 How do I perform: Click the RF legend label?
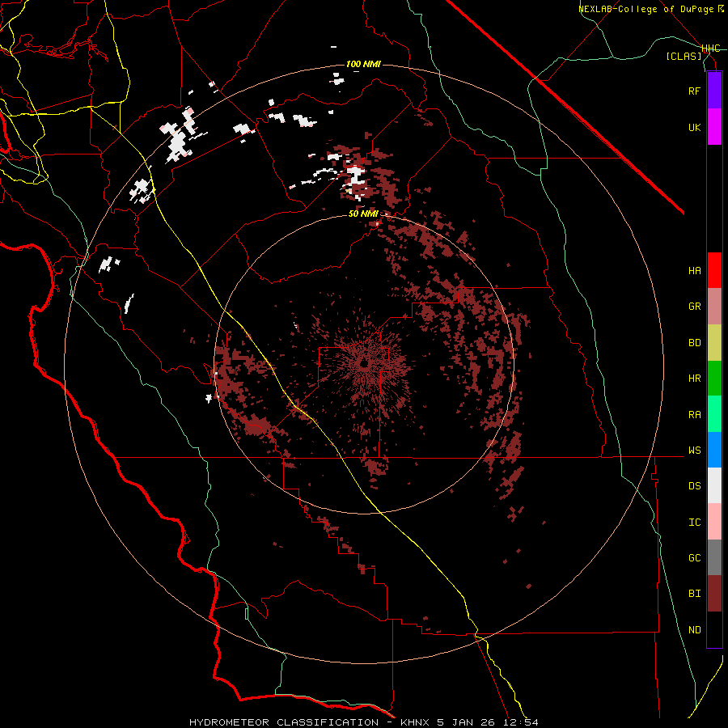tap(694, 91)
